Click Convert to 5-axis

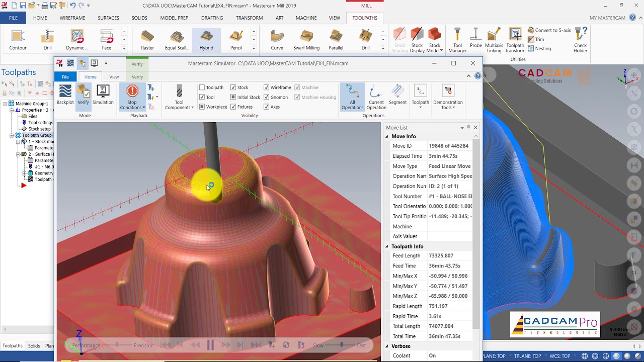coord(549,30)
